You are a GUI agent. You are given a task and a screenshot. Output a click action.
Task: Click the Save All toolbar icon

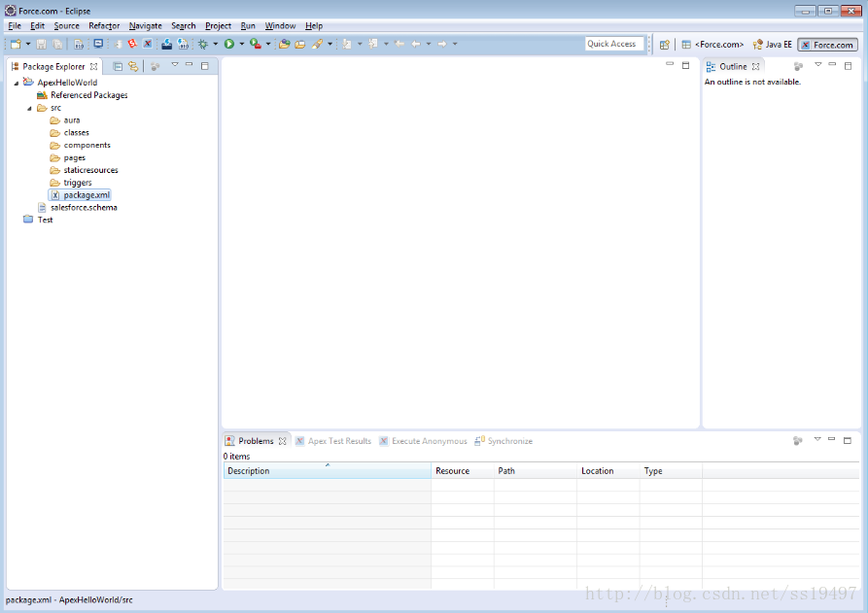pyautogui.click(x=57, y=45)
